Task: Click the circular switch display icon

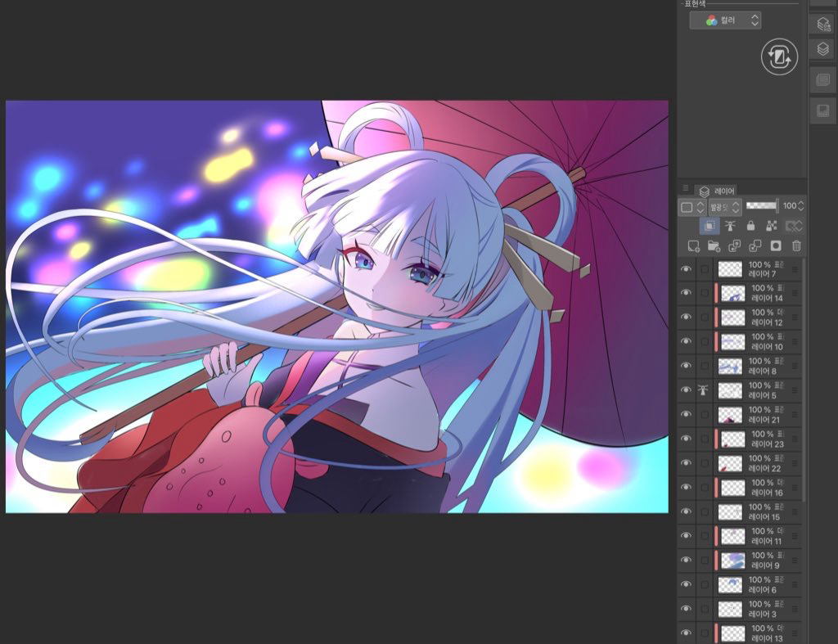Action: pos(779,57)
